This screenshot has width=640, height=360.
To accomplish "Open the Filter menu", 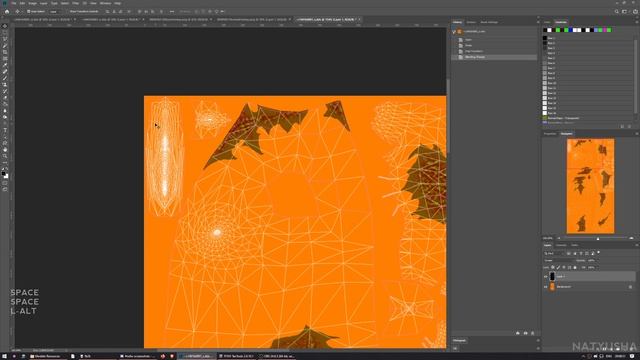I will 76,3.
